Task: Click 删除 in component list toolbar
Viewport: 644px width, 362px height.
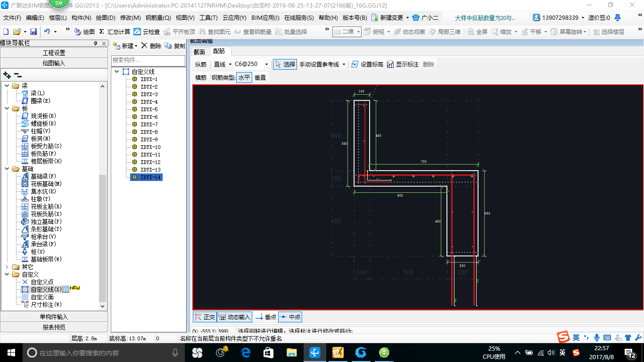Action: coord(151,46)
